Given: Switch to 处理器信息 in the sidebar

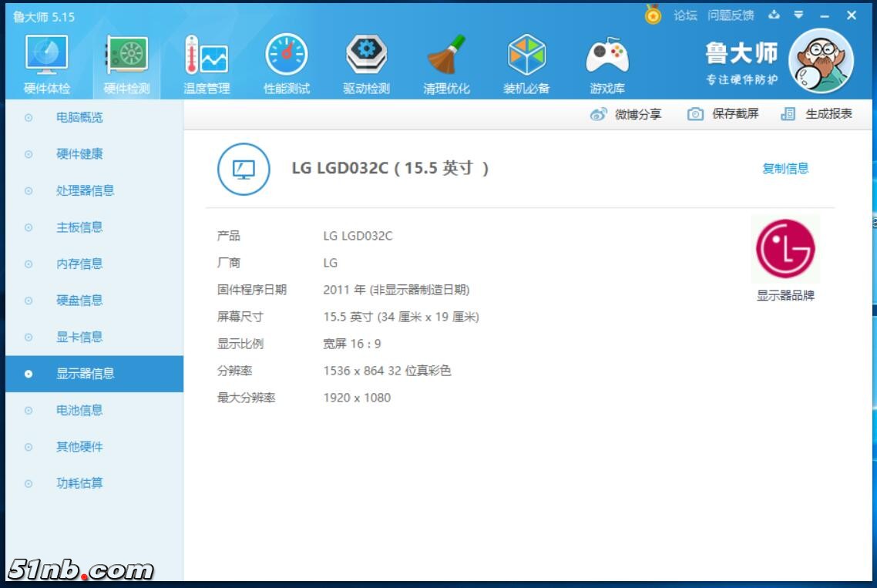Looking at the screenshot, I should click(x=85, y=191).
